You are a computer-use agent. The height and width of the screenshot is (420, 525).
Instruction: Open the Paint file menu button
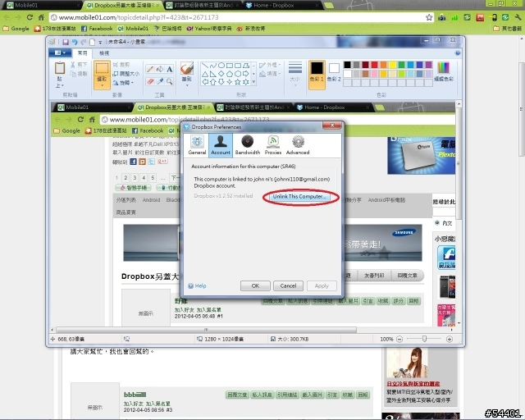(60, 52)
